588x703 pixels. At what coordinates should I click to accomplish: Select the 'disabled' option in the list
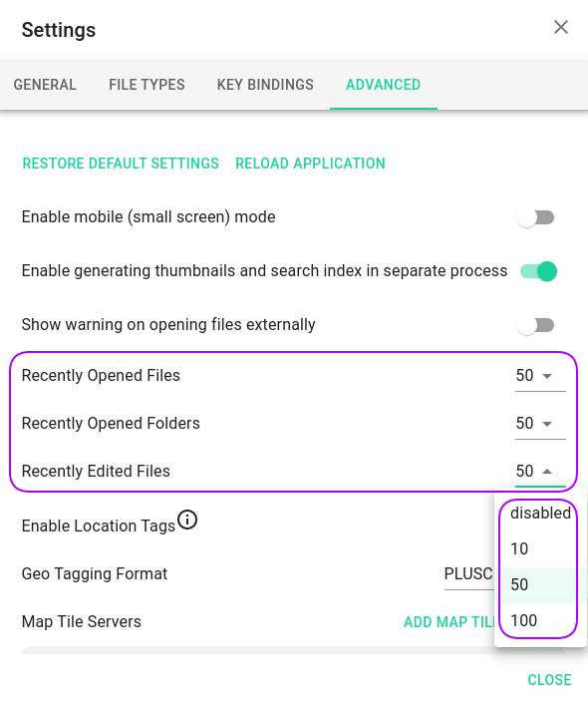pos(540,513)
